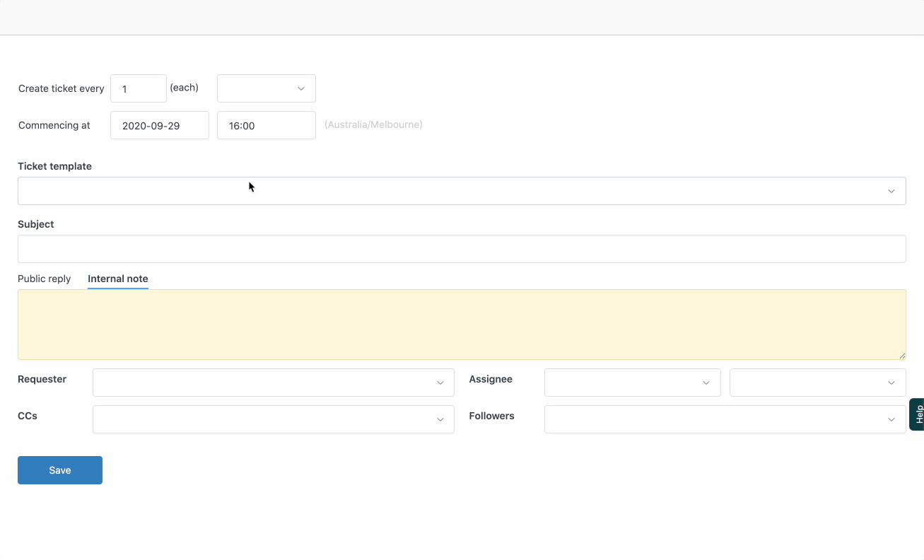Open the second Assignee dropdown
The height and width of the screenshot is (560, 924).
[818, 383]
